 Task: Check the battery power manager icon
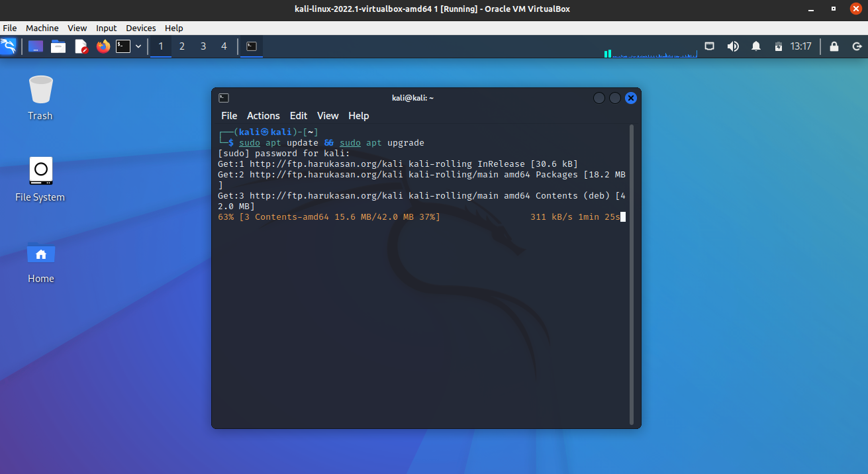pos(779,46)
